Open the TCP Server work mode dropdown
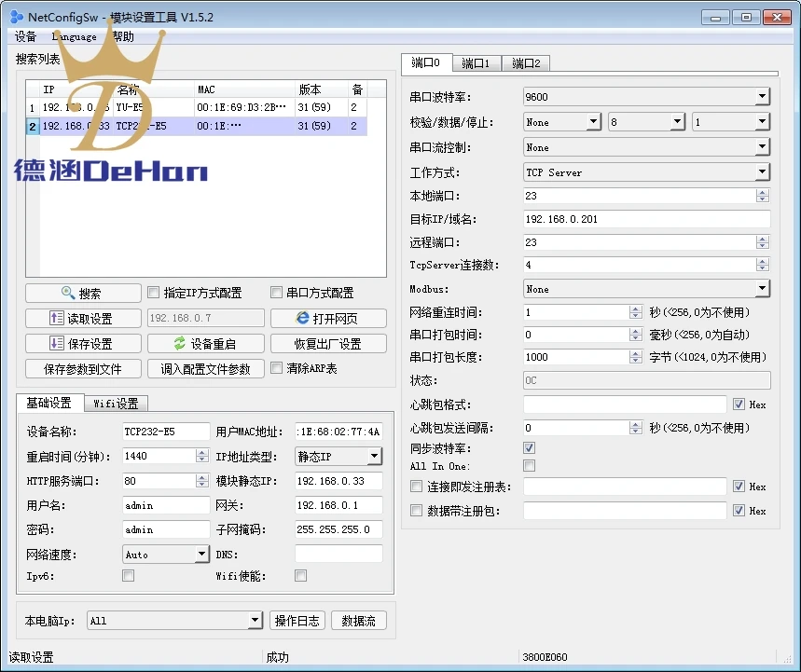801x672 pixels. [x=762, y=172]
